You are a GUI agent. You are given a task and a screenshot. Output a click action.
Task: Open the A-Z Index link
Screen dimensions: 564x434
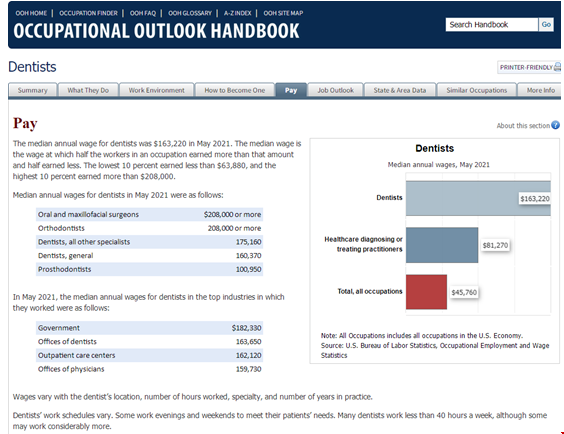pos(238,13)
